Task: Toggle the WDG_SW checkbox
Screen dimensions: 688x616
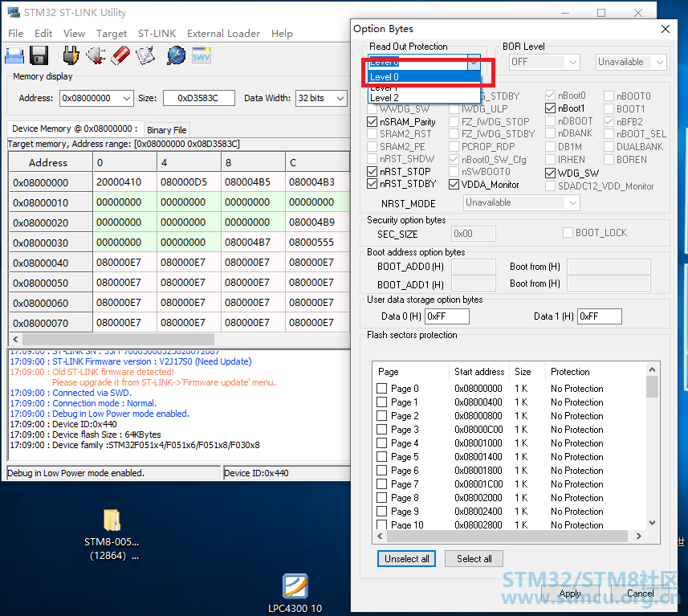Action: click(550, 173)
